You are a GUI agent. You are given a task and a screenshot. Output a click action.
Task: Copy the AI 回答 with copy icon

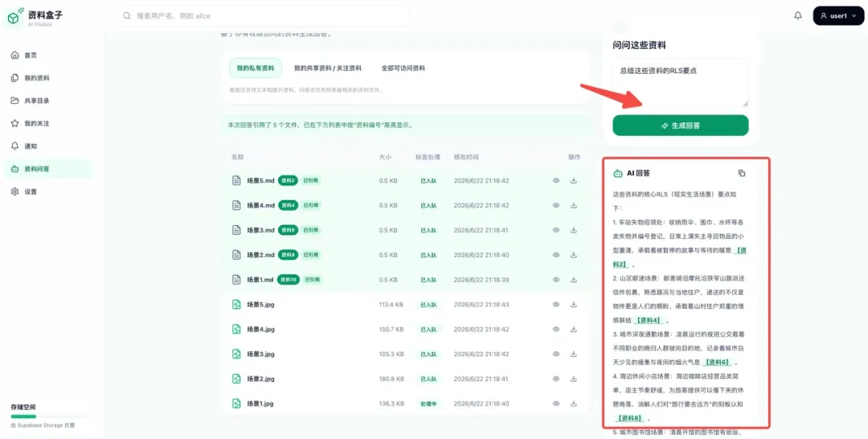(x=742, y=174)
